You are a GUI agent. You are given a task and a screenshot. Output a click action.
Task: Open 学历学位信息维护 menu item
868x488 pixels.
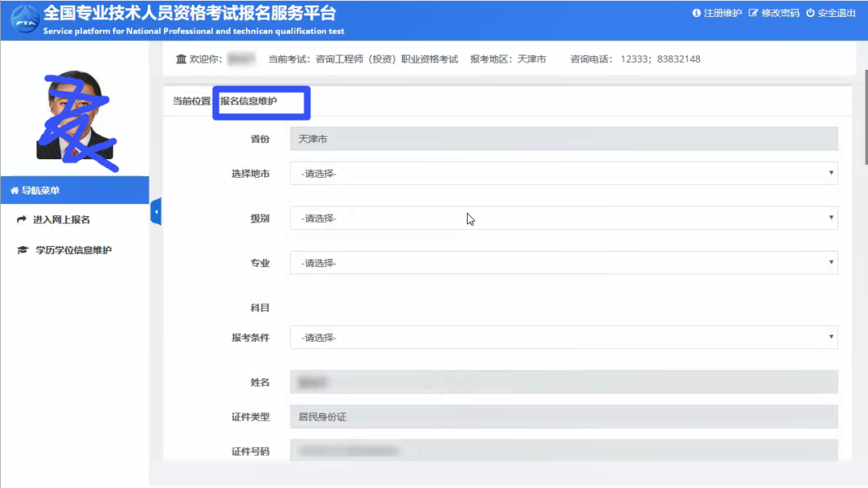click(73, 250)
